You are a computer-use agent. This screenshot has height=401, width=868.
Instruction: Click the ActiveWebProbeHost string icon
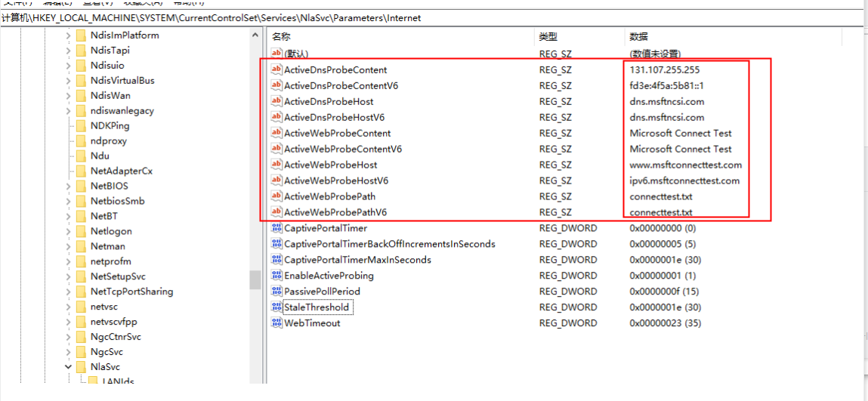click(276, 165)
